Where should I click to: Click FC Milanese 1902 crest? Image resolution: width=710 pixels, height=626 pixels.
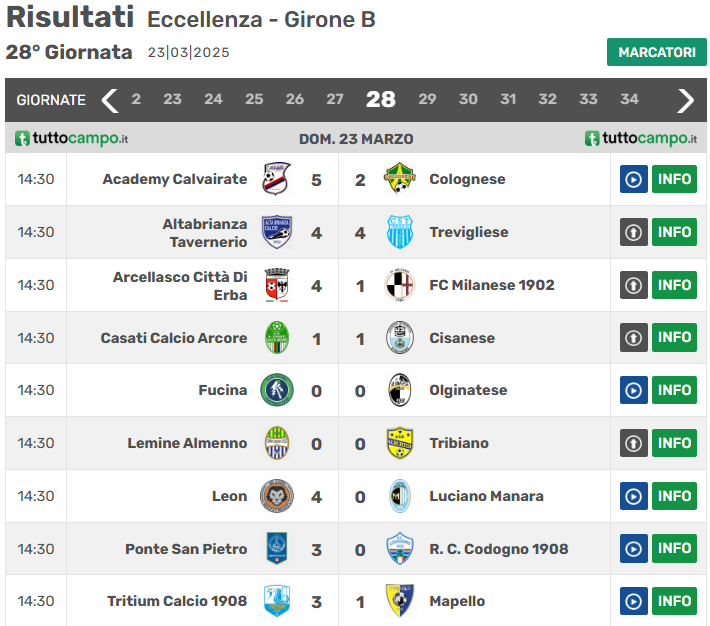pyautogui.click(x=400, y=285)
